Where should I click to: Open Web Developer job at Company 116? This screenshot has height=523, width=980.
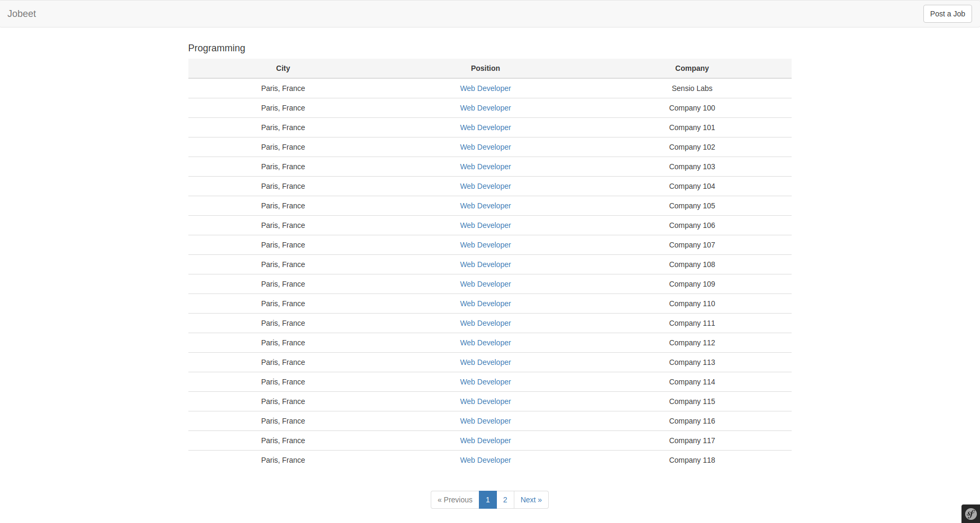coord(485,421)
